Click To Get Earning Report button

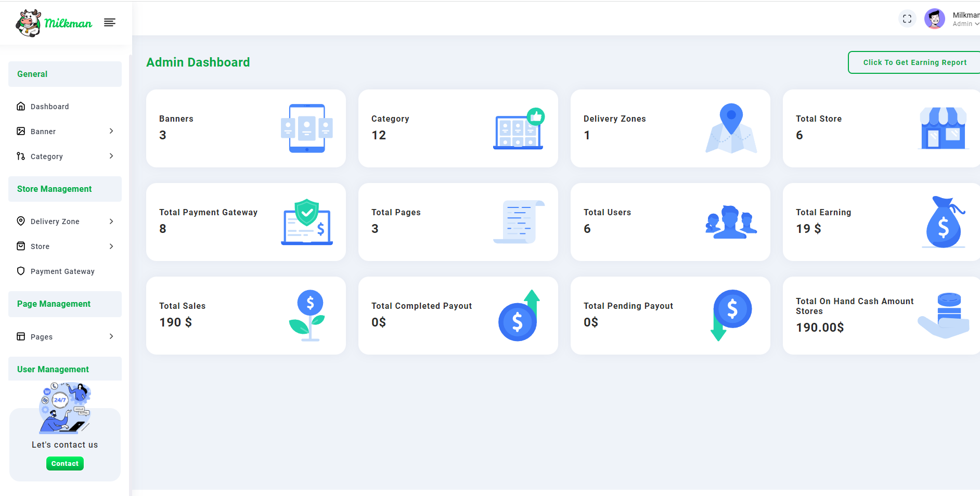pyautogui.click(x=914, y=62)
